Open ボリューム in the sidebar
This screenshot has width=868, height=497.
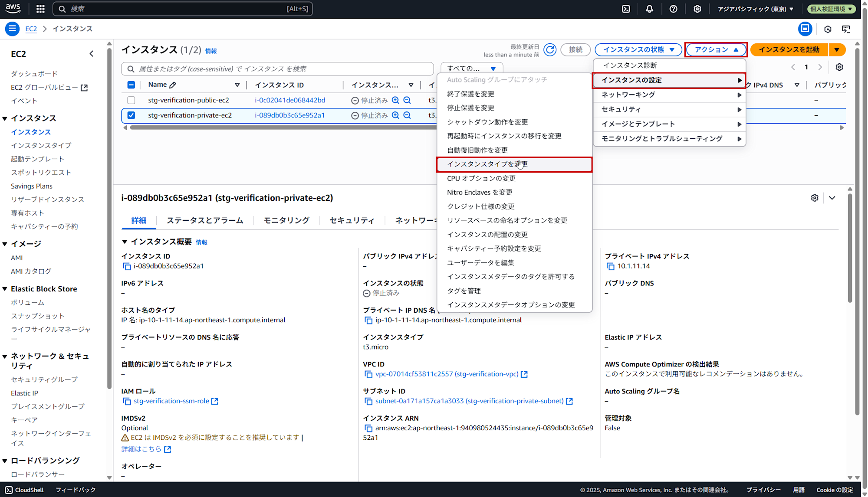tap(28, 303)
